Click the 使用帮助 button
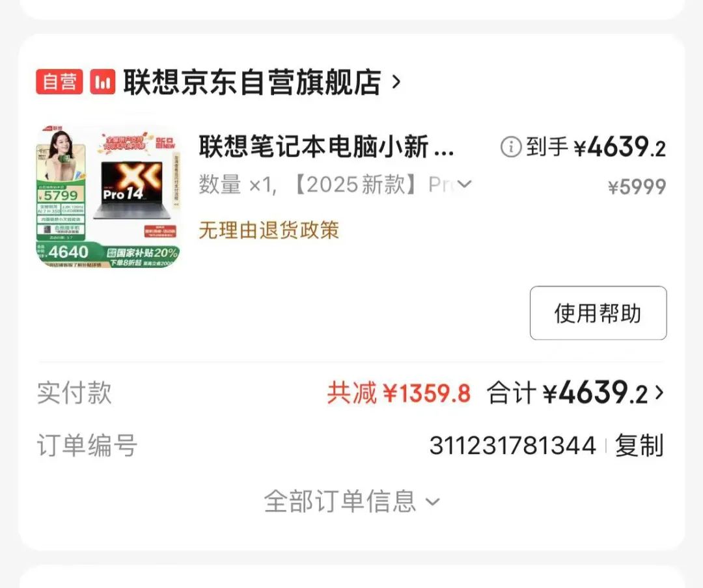703x588 pixels. (598, 313)
